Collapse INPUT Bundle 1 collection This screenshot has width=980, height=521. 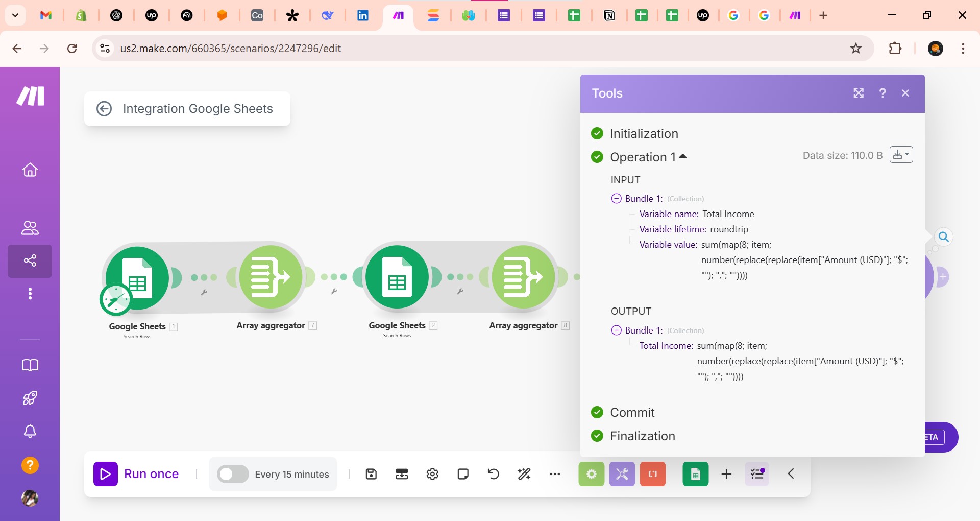click(x=616, y=199)
